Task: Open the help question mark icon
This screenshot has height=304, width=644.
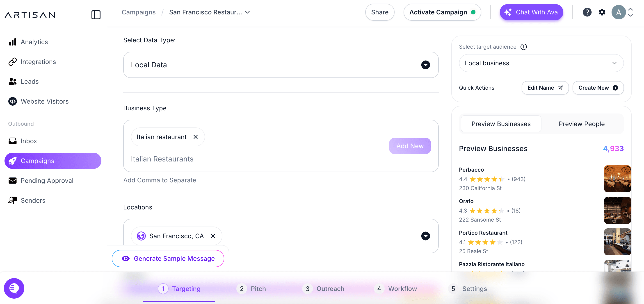Action: (x=587, y=12)
